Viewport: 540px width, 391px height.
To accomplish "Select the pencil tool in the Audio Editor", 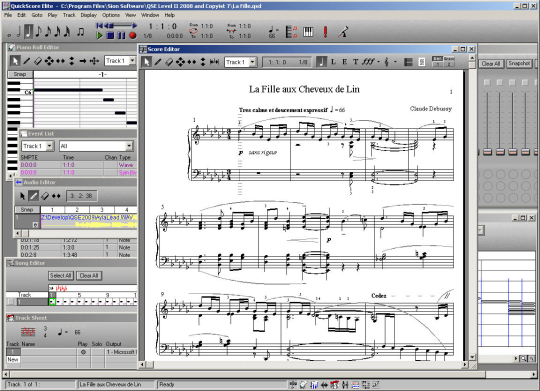I will pos(33,196).
